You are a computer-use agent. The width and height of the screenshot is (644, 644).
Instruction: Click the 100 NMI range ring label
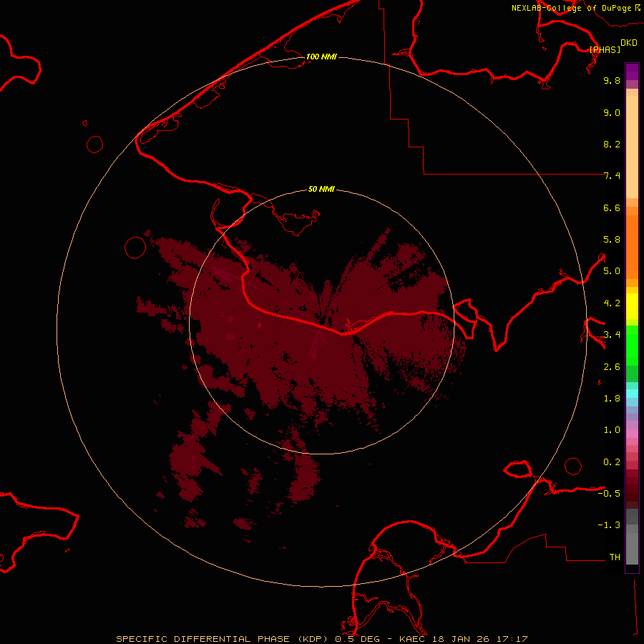click(x=321, y=57)
